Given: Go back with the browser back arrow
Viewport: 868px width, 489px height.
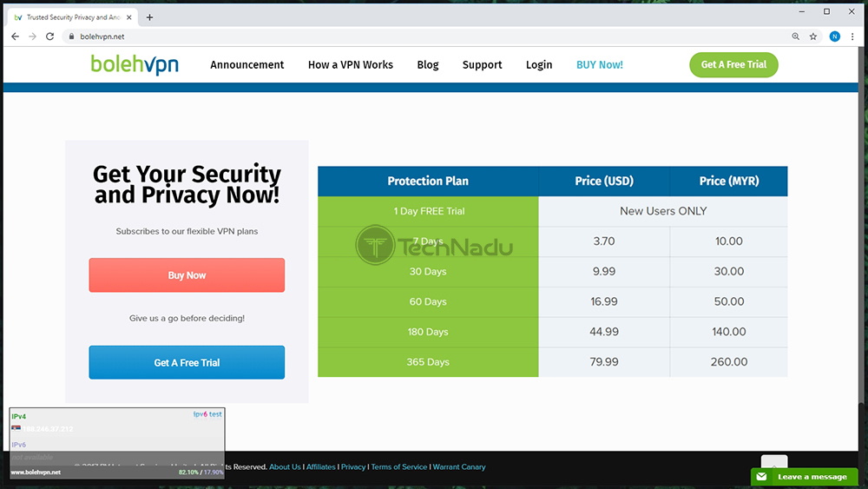Looking at the screenshot, I should pyautogui.click(x=15, y=36).
